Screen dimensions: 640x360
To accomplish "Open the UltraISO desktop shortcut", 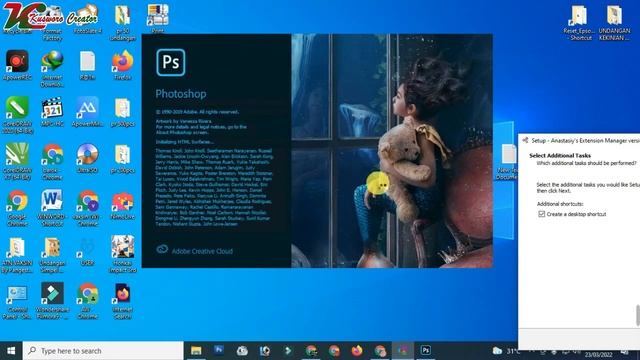I will pos(87,158).
